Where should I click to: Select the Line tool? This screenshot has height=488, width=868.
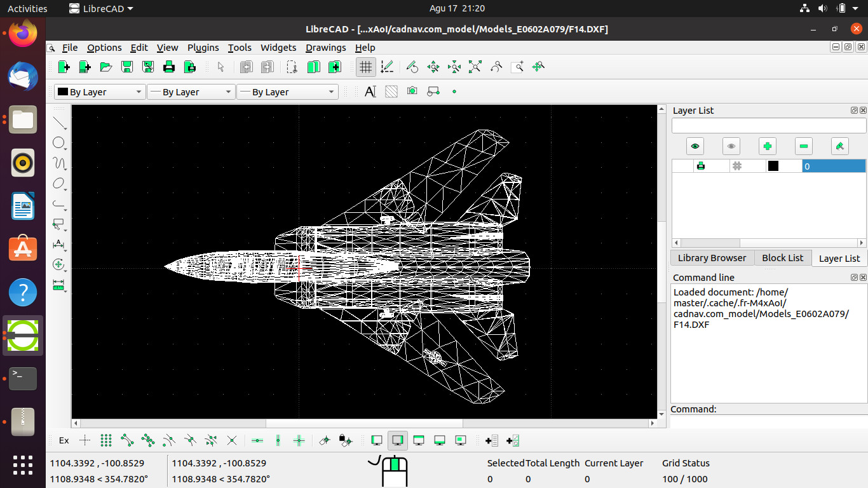pyautogui.click(x=59, y=123)
